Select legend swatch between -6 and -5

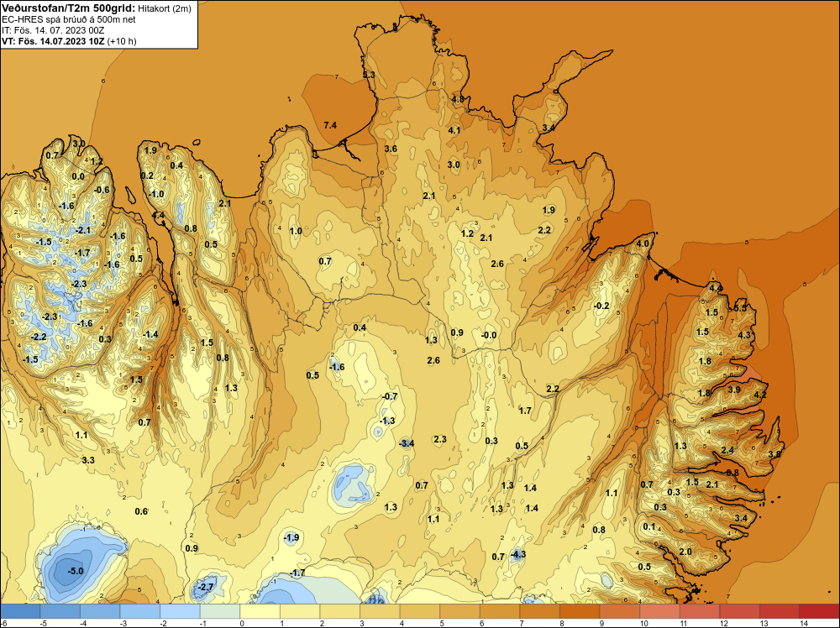[20, 611]
